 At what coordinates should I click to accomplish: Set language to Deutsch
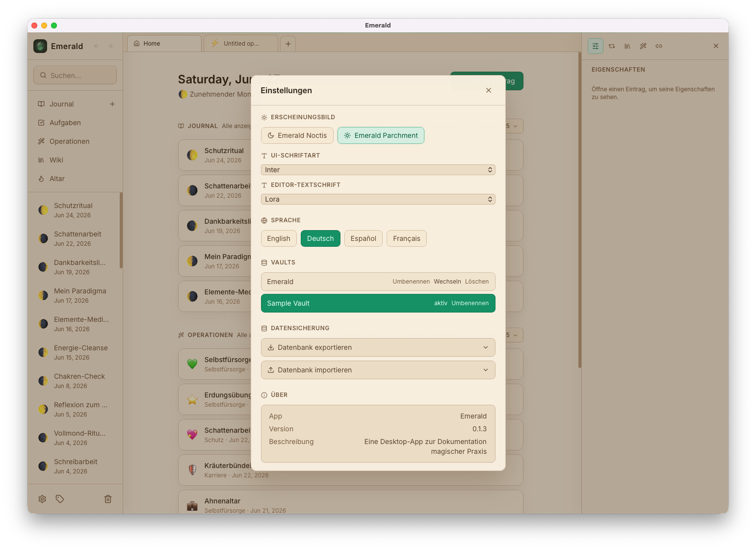click(x=320, y=238)
